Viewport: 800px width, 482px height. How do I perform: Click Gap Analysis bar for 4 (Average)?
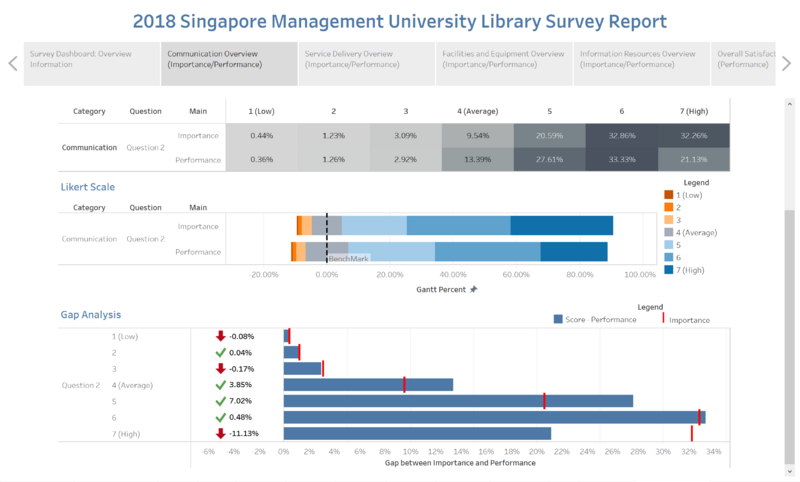coord(368,385)
